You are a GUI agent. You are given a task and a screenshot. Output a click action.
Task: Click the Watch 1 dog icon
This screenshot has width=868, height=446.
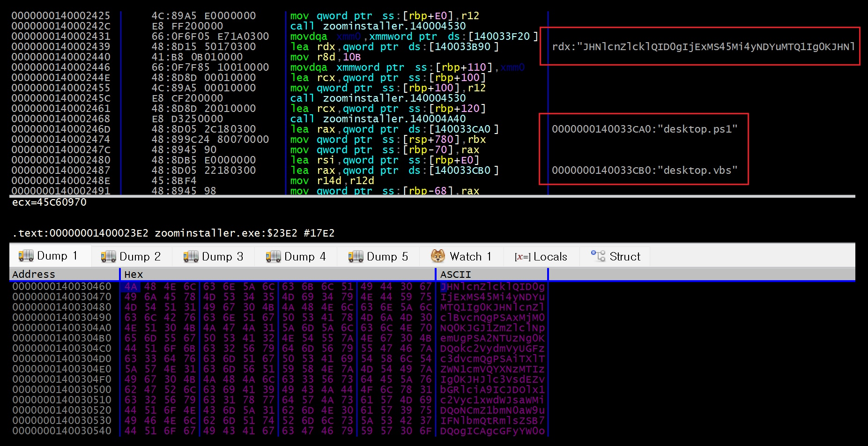coord(438,256)
